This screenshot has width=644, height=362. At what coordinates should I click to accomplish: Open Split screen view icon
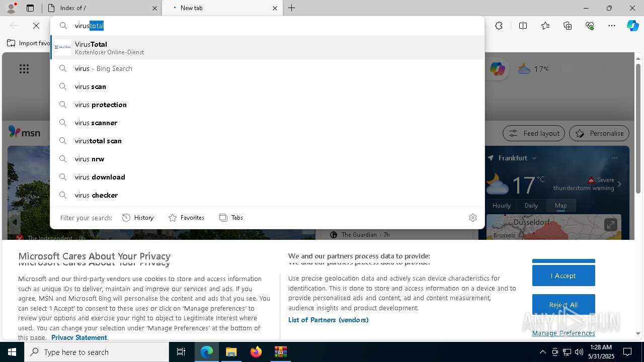click(x=523, y=26)
